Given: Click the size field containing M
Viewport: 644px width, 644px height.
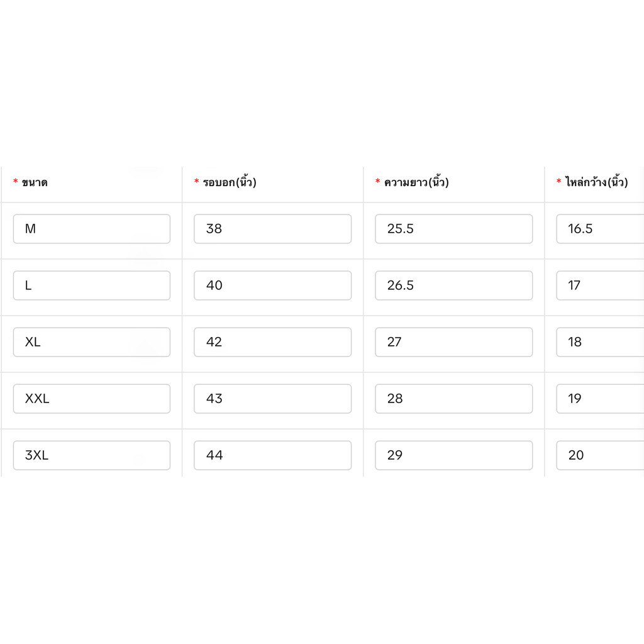Looking at the screenshot, I should [x=92, y=229].
